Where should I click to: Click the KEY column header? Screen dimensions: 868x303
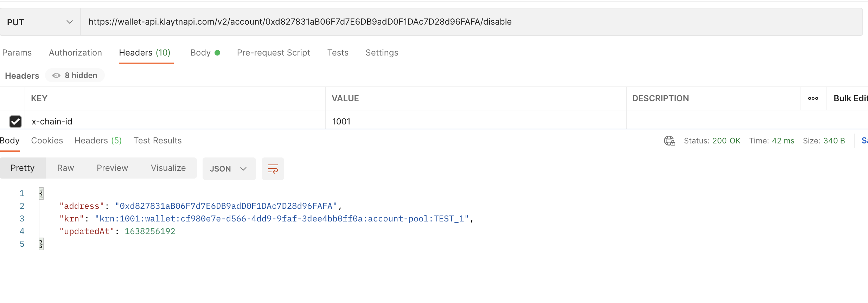click(39, 98)
